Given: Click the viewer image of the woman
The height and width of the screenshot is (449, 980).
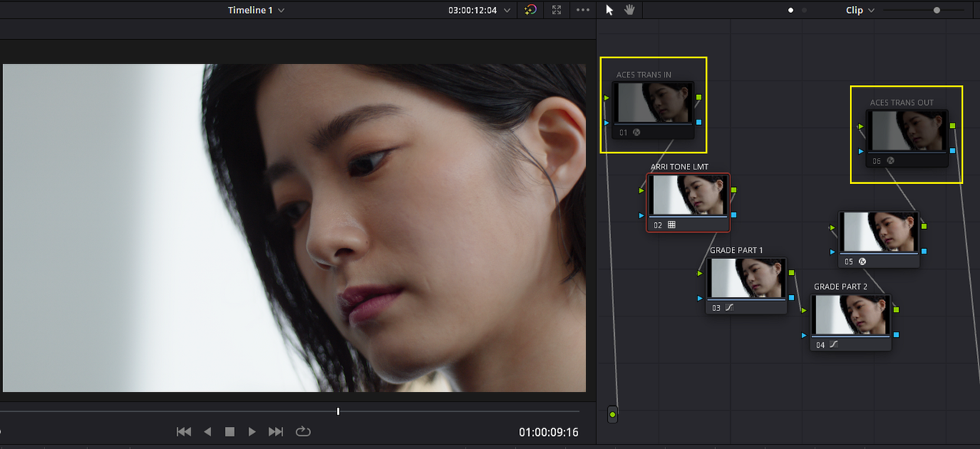Looking at the screenshot, I should point(294,228).
